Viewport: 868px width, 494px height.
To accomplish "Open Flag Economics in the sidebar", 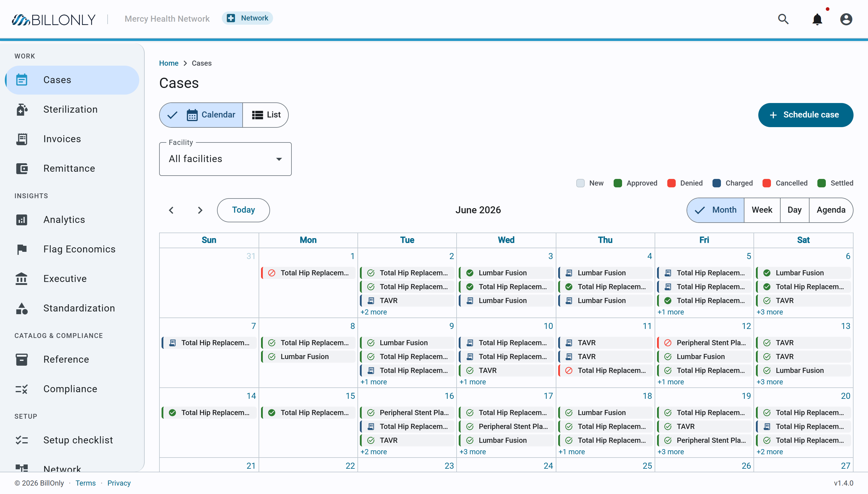I will coord(72,249).
